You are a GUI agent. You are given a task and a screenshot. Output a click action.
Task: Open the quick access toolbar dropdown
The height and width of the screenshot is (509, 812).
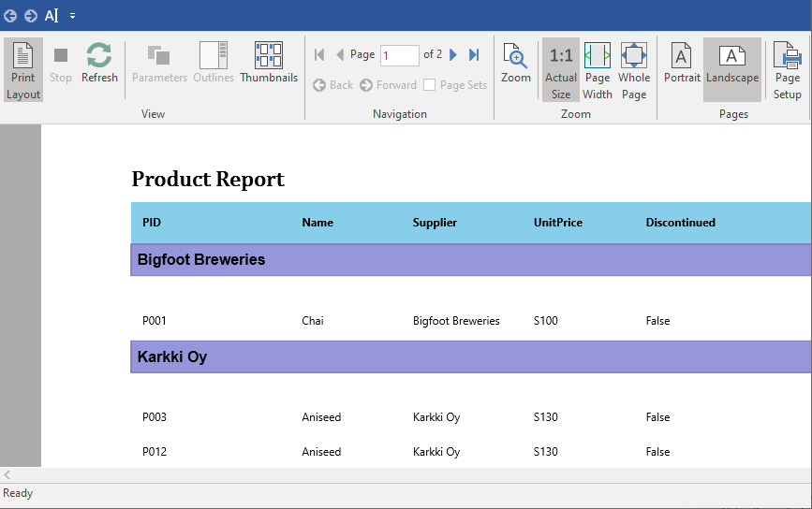pyautogui.click(x=73, y=16)
